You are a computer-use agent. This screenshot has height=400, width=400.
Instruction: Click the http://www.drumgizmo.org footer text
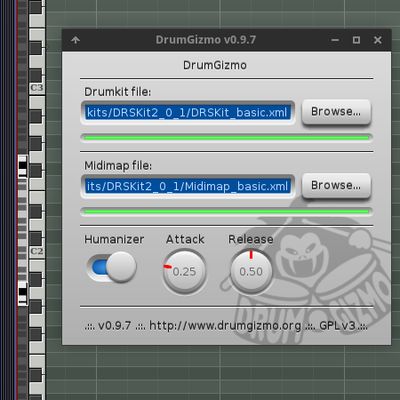pyautogui.click(x=225, y=325)
